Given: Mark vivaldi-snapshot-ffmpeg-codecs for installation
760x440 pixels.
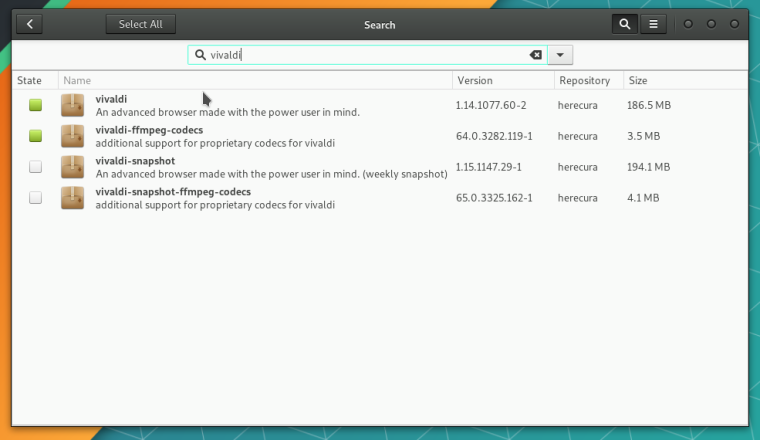Looking at the screenshot, I should tap(35, 198).
